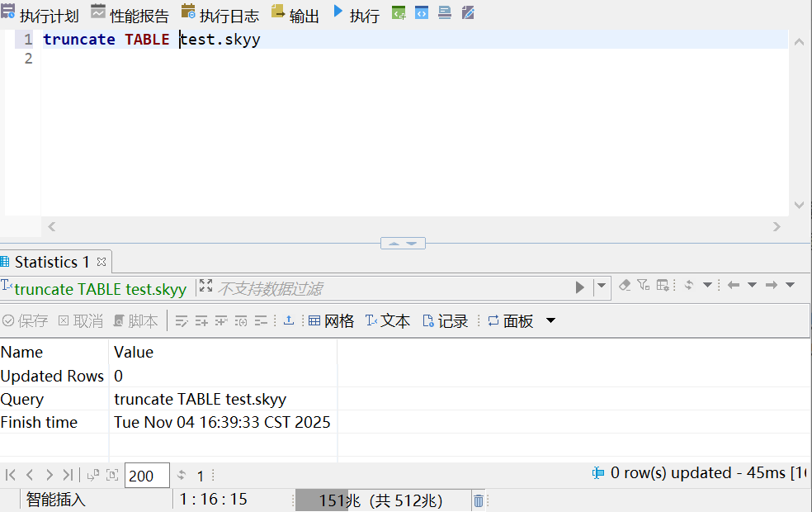Toggle the 记录 record view
The height and width of the screenshot is (512, 812).
tap(445, 321)
